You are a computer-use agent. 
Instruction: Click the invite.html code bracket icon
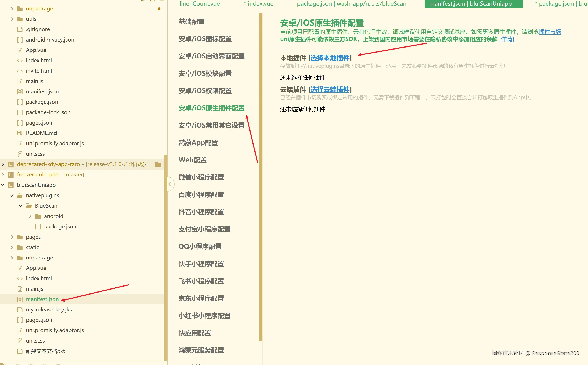pos(20,71)
